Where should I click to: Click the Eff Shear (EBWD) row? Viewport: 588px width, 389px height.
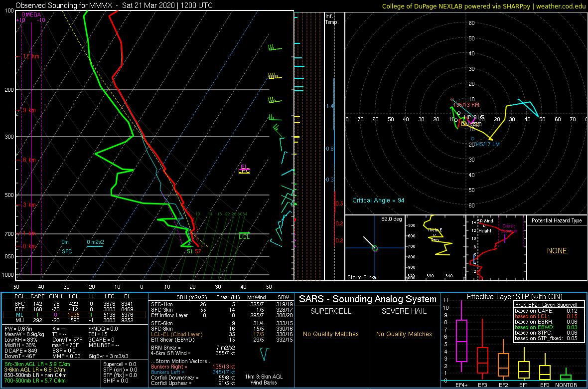[221, 340]
